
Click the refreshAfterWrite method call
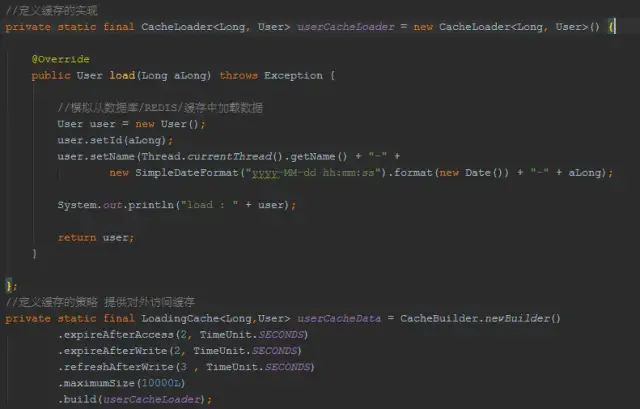[119, 367]
